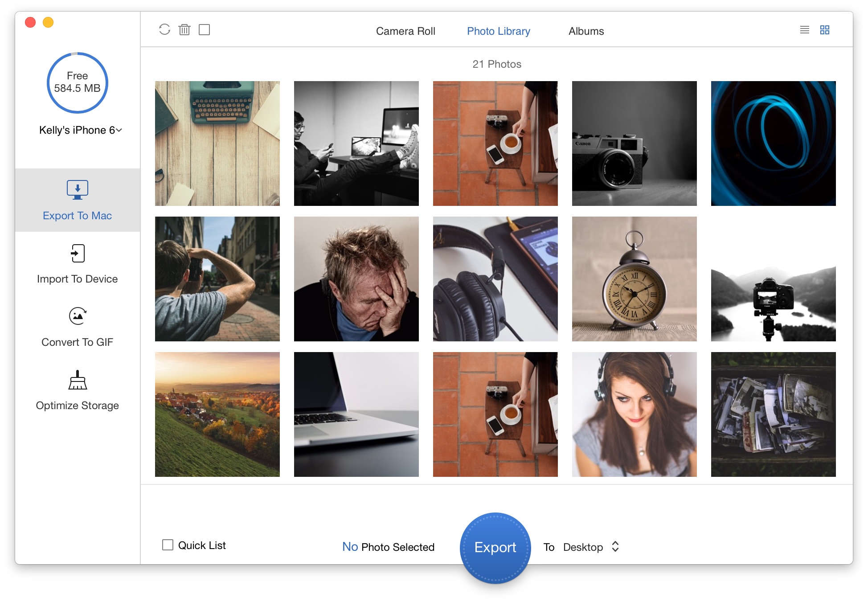The image size is (868, 615).
Task: Expand the Kelly's iPhone 6 device dropdown
Action: [x=81, y=130]
